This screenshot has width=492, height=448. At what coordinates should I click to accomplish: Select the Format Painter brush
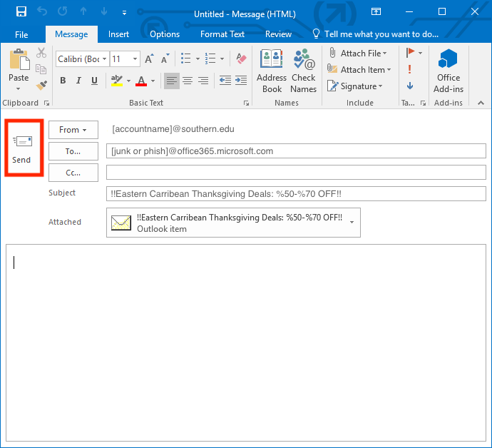tap(41, 85)
